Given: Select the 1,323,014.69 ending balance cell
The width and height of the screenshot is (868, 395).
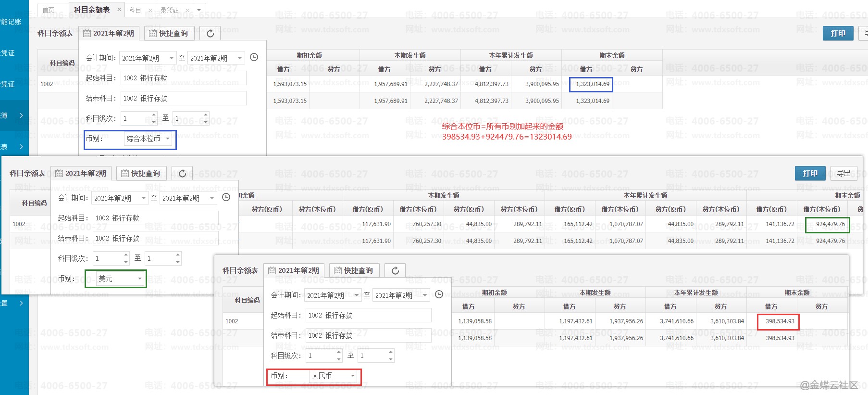Looking at the screenshot, I should pos(591,84).
